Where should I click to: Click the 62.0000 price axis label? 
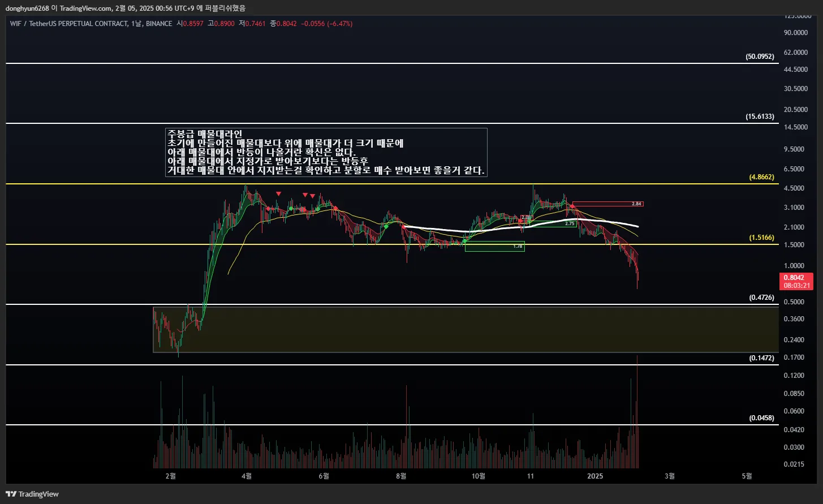795,52
